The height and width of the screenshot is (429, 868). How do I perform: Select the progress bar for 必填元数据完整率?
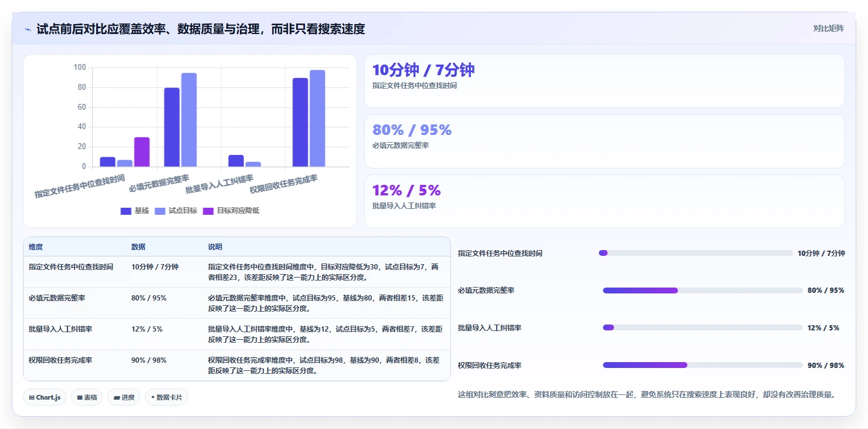[x=703, y=290]
